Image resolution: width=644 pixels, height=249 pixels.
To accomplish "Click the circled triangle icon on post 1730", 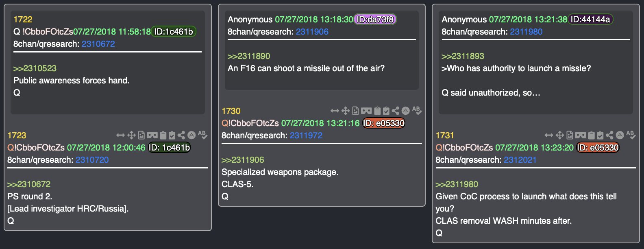I will click(405, 111).
